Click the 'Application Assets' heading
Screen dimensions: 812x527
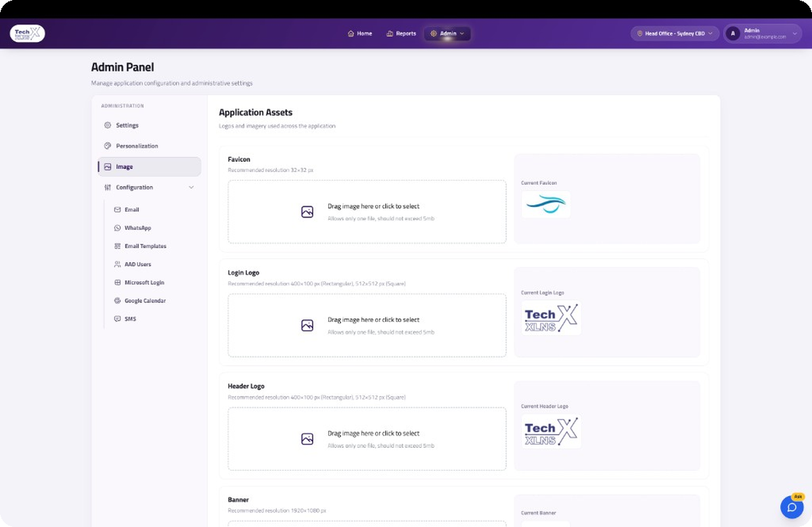256,112
